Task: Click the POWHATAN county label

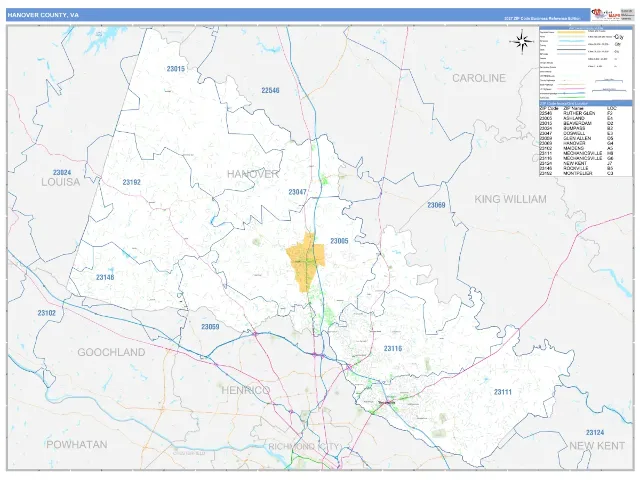Action: click(x=77, y=445)
